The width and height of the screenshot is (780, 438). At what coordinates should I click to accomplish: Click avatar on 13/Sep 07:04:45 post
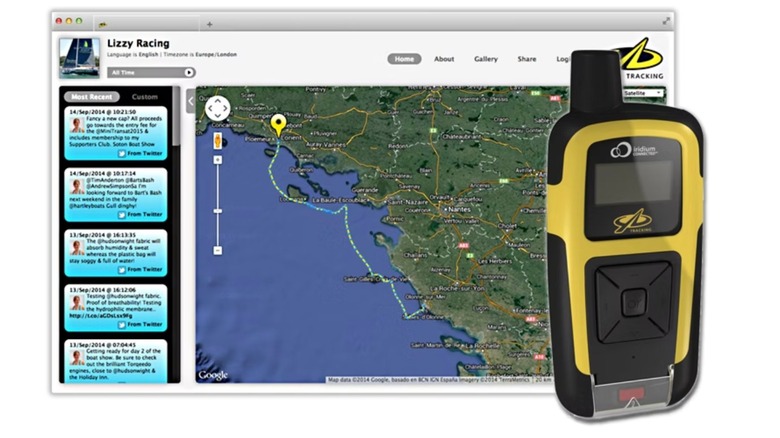pos(77,357)
